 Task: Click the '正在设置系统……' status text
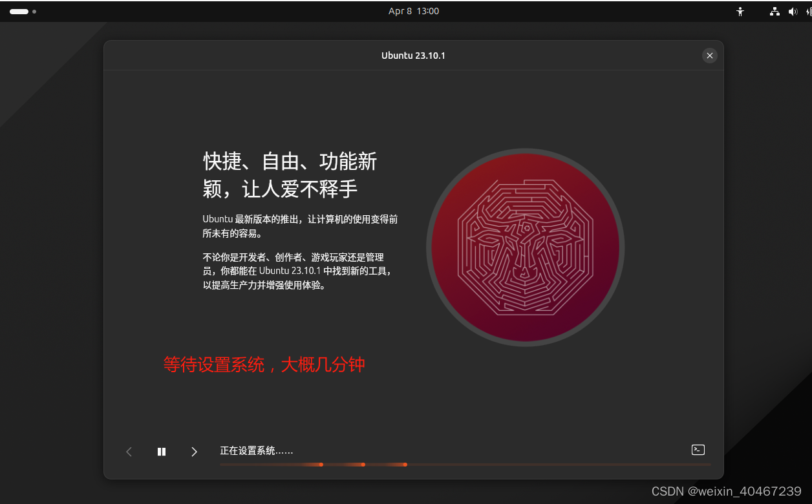click(x=257, y=450)
